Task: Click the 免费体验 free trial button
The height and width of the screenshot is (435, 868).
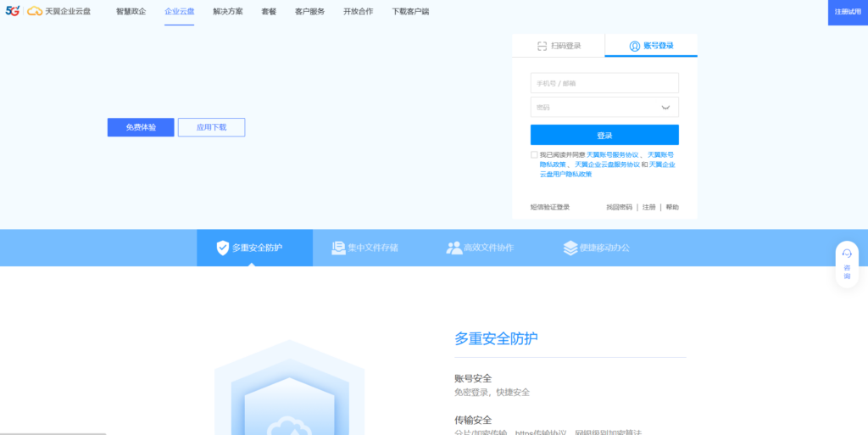Action: pyautogui.click(x=141, y=127)
